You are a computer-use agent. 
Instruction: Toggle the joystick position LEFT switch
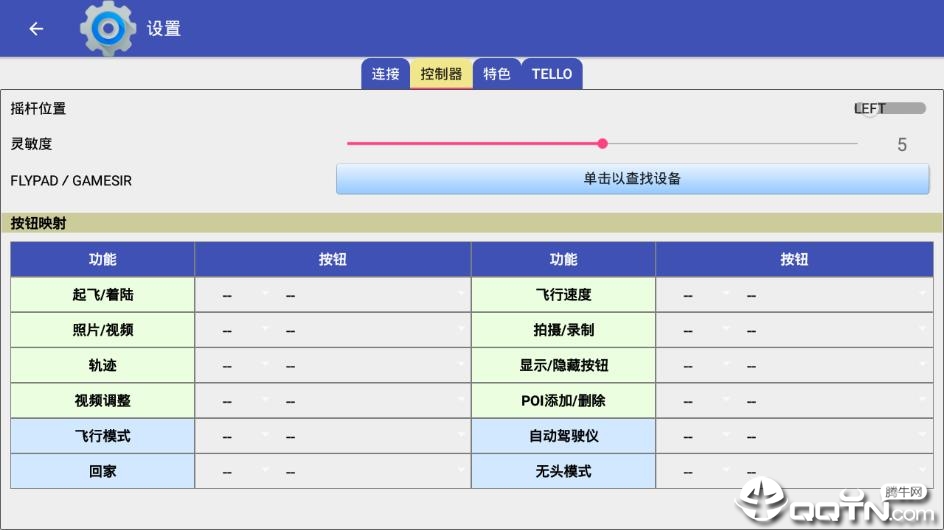click(889, 108)
